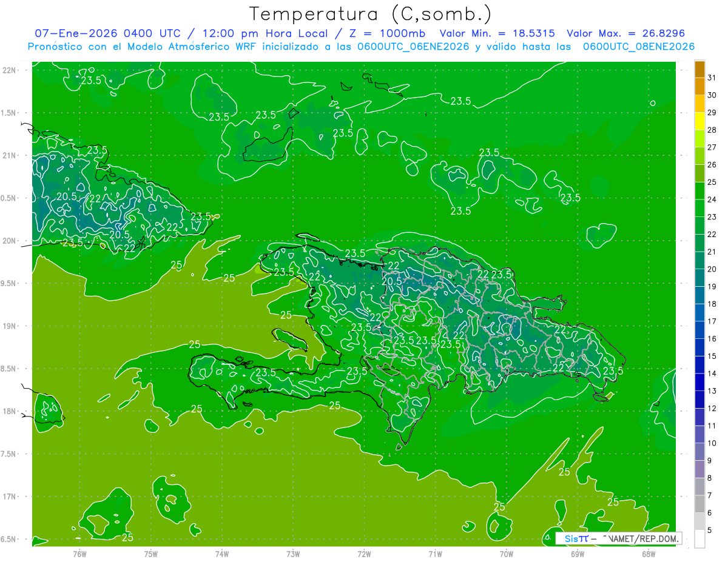Image resolution: width=728 pixels, height=562 pixels.
Task: Click the 17N latitude axis label
Action: tap(8, 497)
